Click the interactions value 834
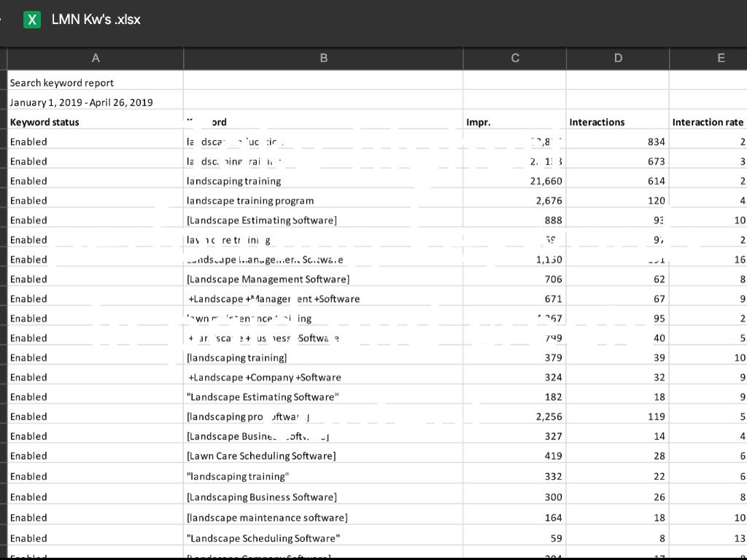 point(656,141)
